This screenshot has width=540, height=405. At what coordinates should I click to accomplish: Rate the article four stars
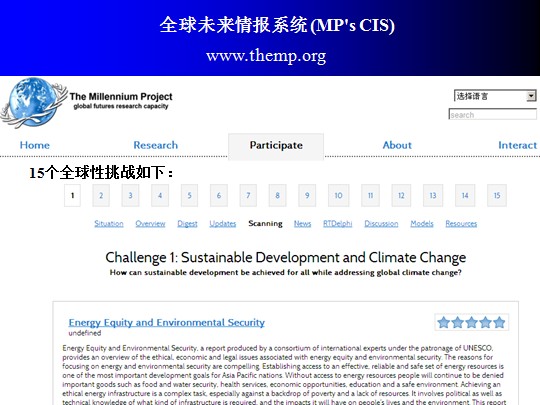pos(485,323)
